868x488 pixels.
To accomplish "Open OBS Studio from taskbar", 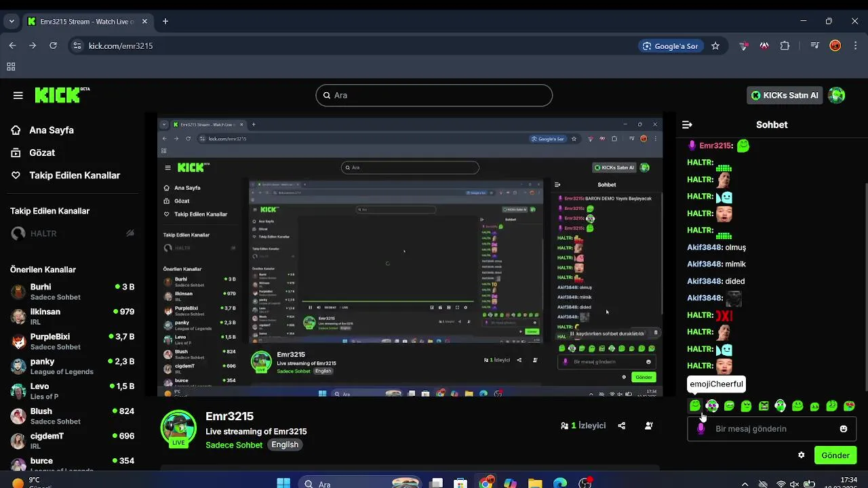I will [x=585, y=483].
